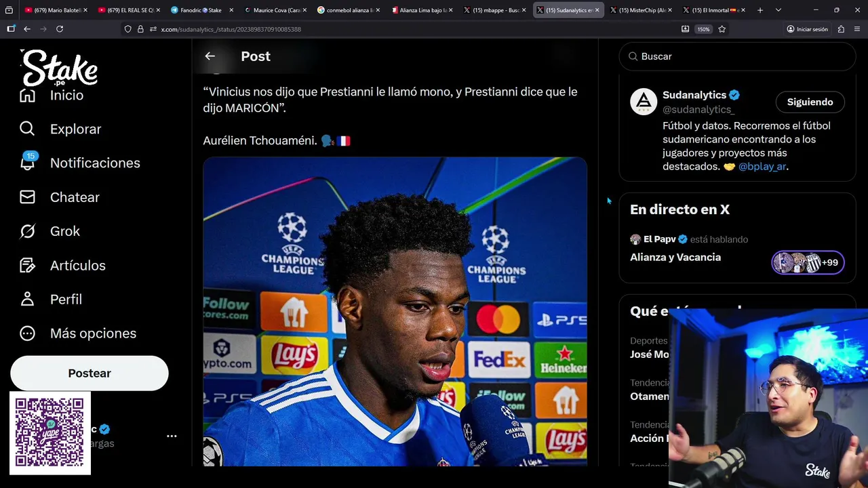Open the account options three-dot menu
Image resolution: width=868 pixels, height=488 pixels.
[x=172, y=436]
